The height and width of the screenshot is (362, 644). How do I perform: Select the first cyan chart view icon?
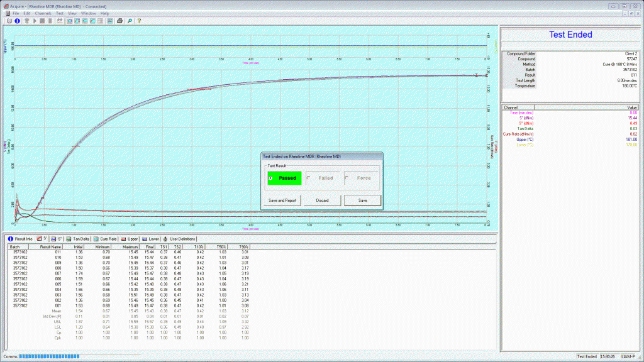(x=70, y=21)
